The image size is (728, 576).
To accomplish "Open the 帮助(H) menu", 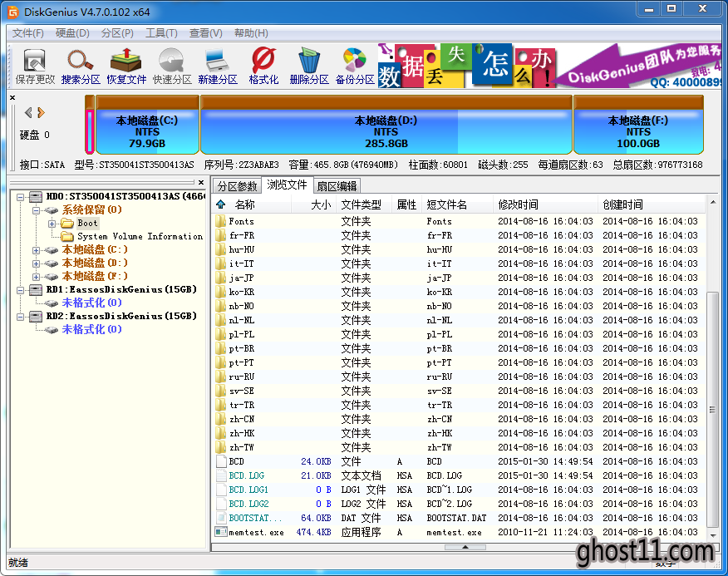I will click(x=251, y=33).
